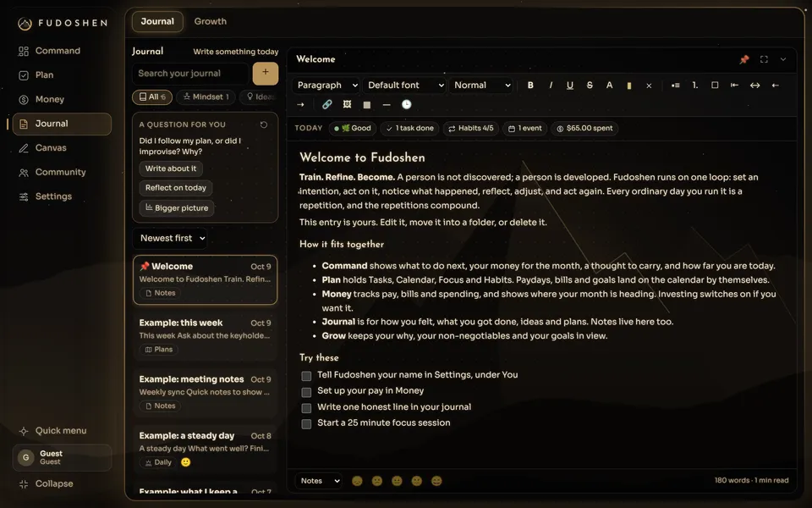Check 'Set up your pay in Money'

pos(306,392)
